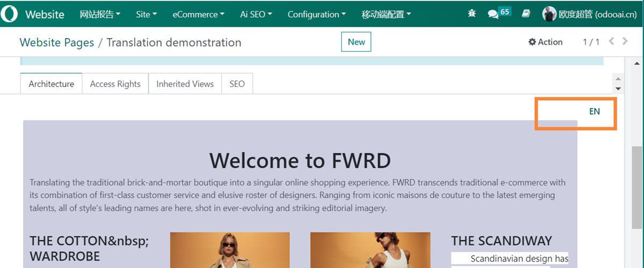Click the 'Scandinavian design has' text

(x=519, y=259)
